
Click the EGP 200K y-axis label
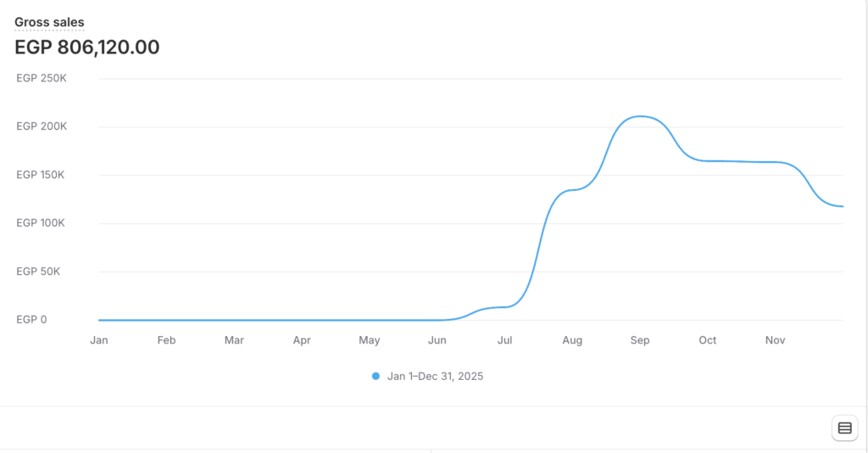tap(42, 126)
